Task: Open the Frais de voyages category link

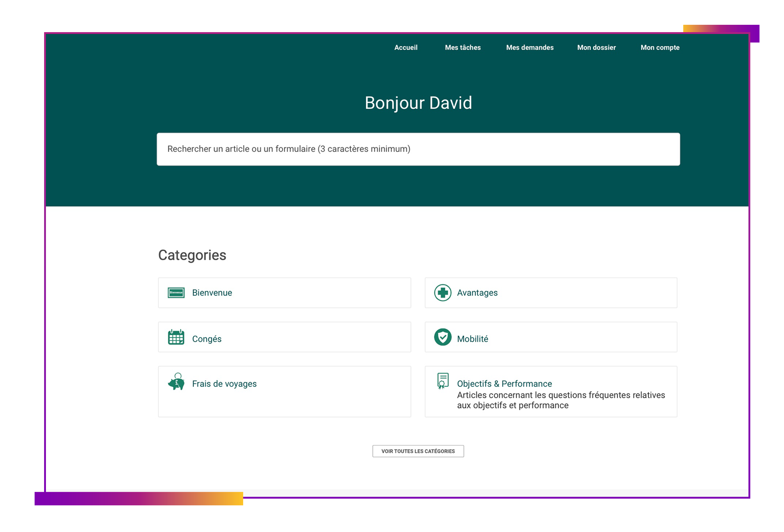Action: 224,384
